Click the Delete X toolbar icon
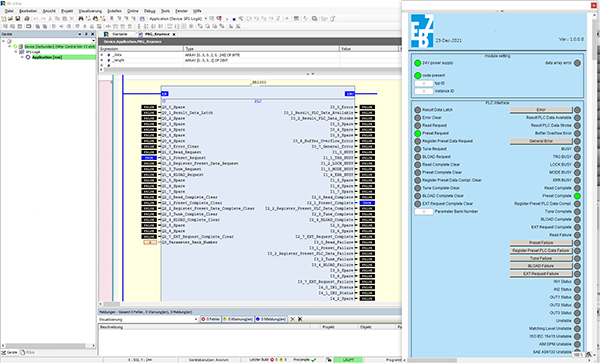 [72, 18]
